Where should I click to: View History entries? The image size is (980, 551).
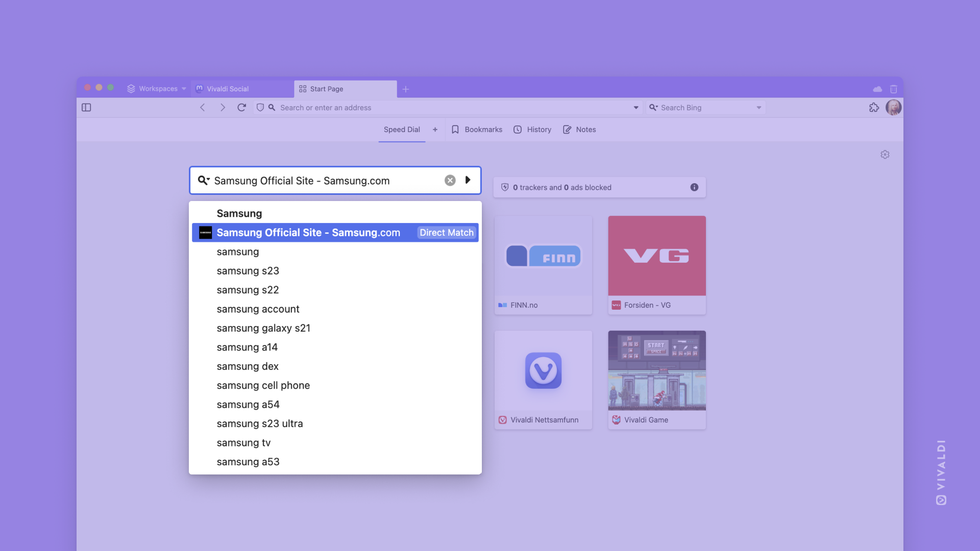[538, 129]
